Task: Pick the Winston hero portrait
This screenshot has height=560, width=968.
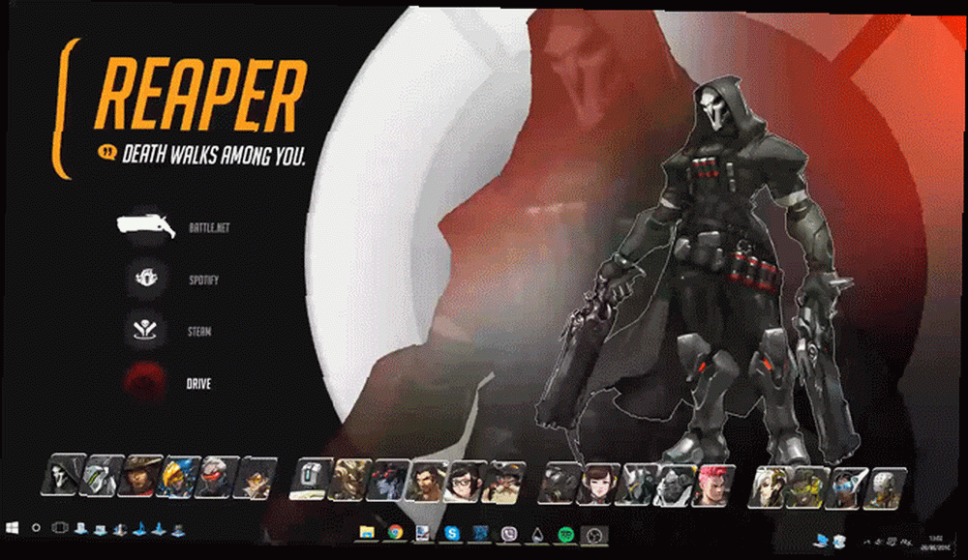Action: [675, 486]
